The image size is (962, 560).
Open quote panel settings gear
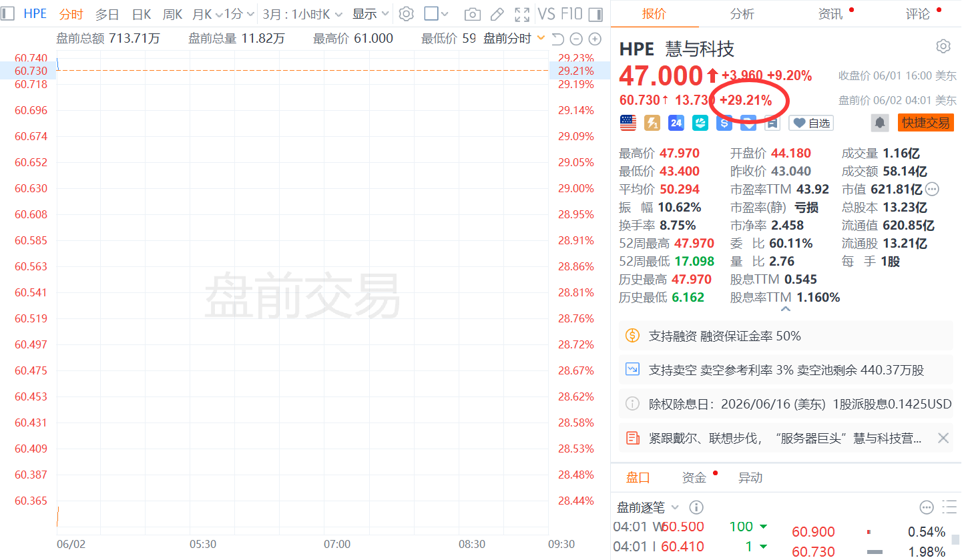click(943, 47)
